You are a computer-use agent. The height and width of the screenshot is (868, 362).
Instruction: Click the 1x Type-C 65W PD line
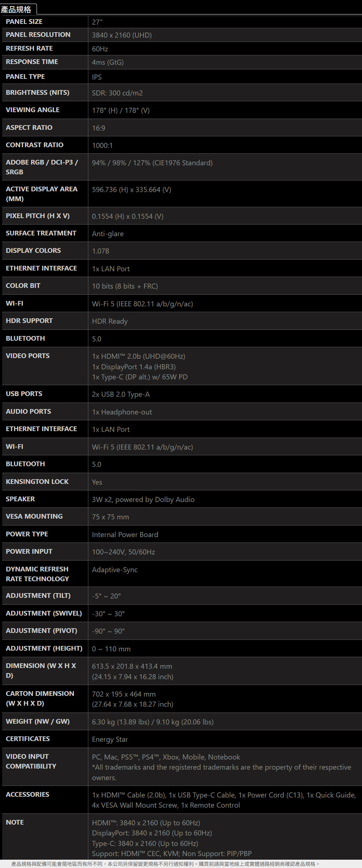(139, 377)
